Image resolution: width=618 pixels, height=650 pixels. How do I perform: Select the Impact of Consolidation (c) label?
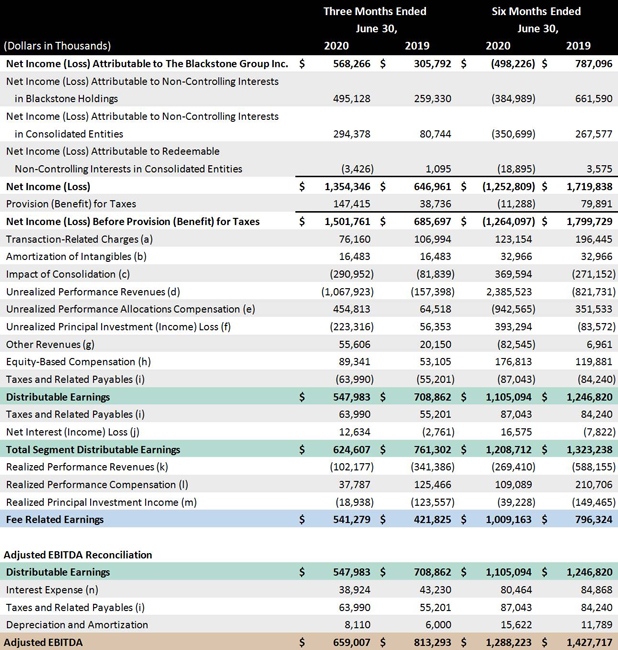(x=68, y=274)
